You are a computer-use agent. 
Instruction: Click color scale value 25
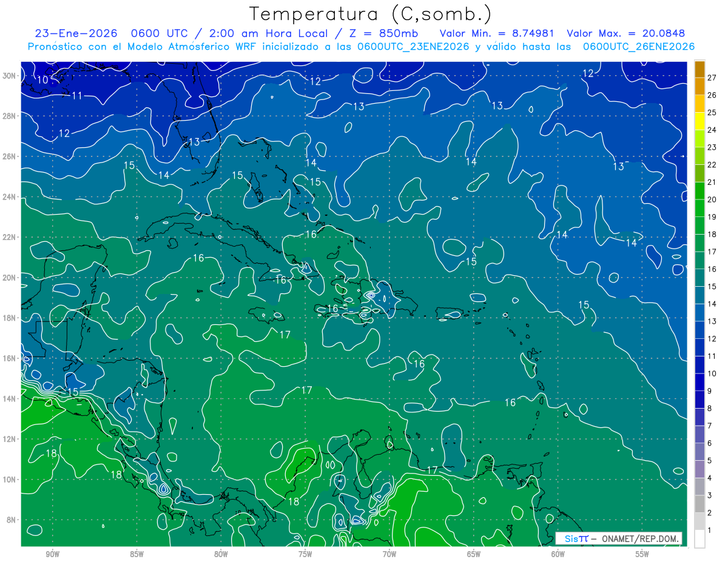coord(712,112)
